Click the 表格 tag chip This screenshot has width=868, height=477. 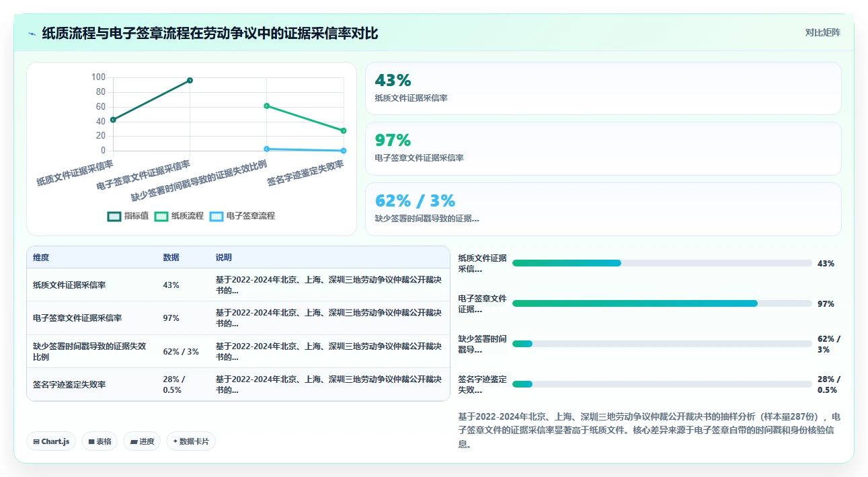click(100, 441)
